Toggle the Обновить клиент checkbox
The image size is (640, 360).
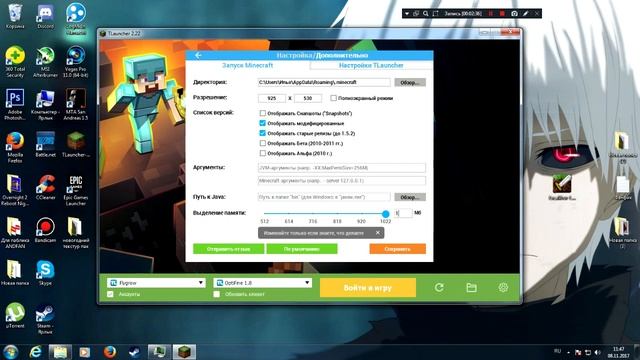[x=217, y=294]
